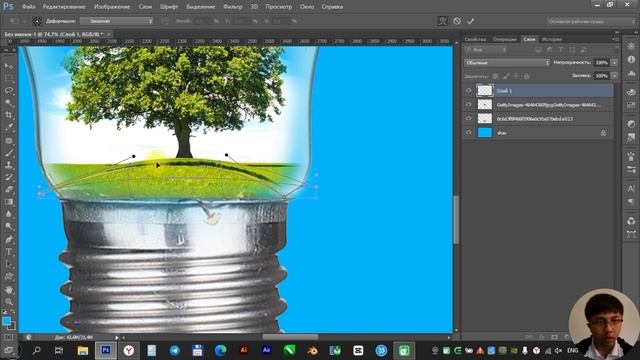Select the Blur tool

point(9,214)
